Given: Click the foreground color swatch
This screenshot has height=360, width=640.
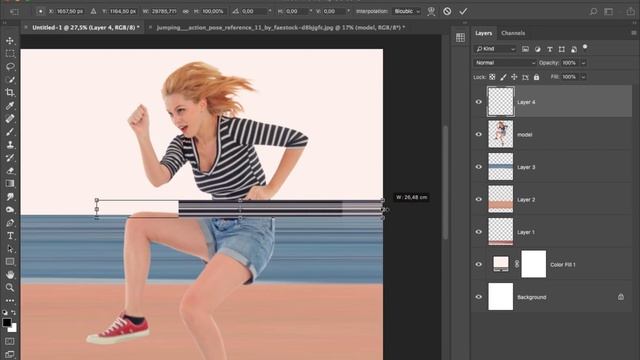Looking at the screenshot, I should tap(7, 322).
